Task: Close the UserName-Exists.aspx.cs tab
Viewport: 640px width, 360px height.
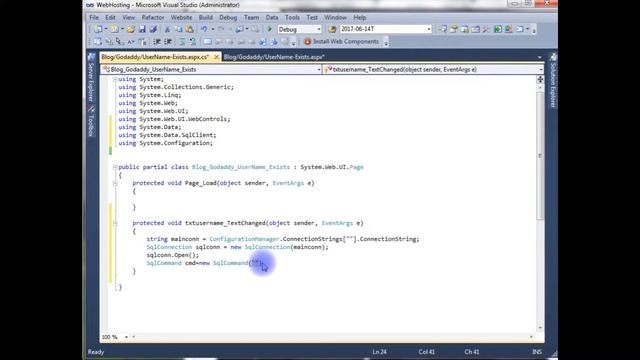Action: (x=216, y=57)
